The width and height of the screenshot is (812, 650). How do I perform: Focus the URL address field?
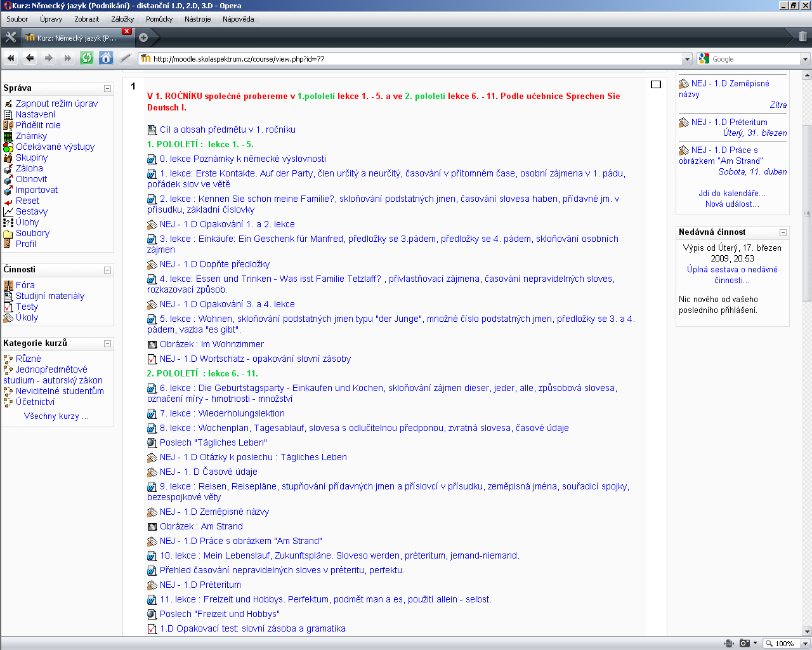416,59
